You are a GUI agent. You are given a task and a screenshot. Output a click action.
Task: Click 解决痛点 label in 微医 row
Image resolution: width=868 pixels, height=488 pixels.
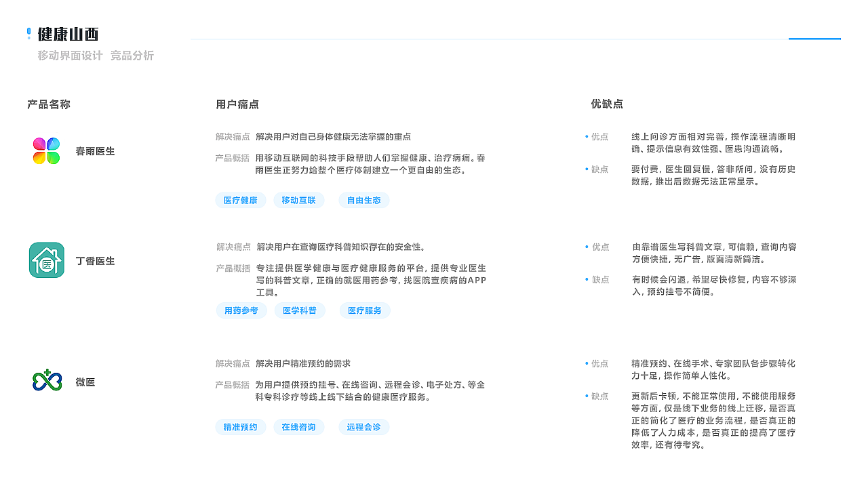pyautogui.click(x=233, y=363)
